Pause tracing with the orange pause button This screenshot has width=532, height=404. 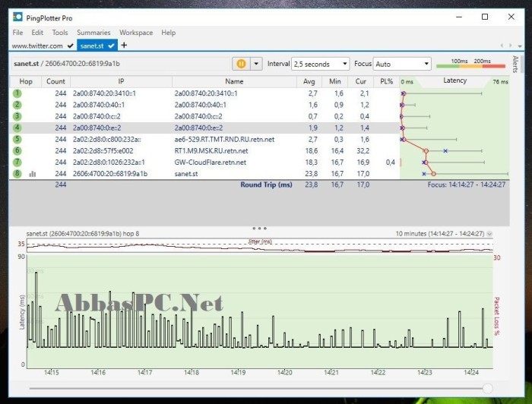tap(241, 64)
